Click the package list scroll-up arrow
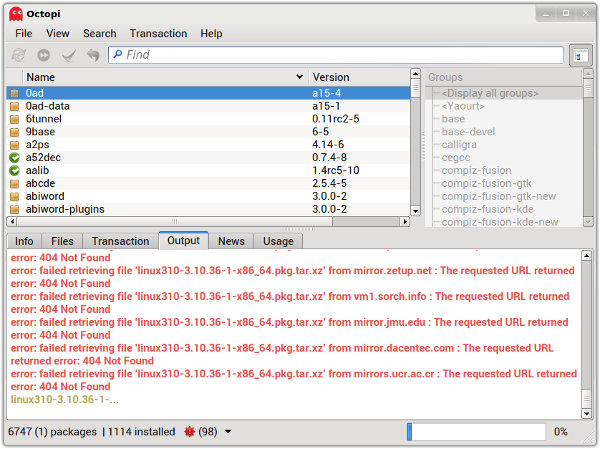This screenshot has height=449, width=600. (x=415, y=73)
